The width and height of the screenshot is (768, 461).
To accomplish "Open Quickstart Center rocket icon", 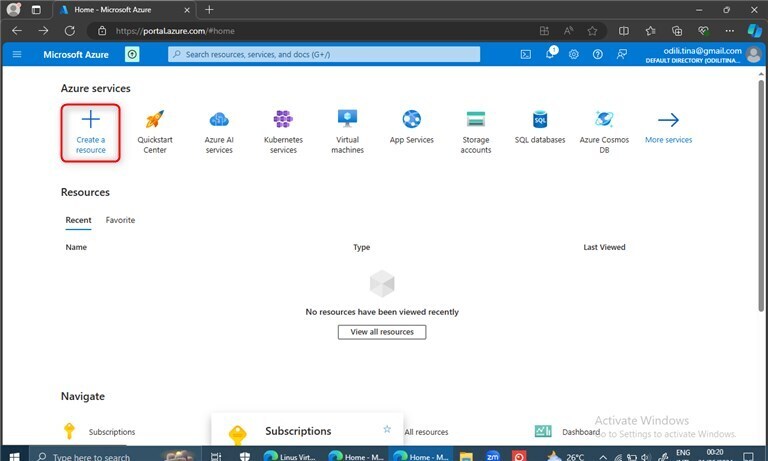I will pos(155,119).
